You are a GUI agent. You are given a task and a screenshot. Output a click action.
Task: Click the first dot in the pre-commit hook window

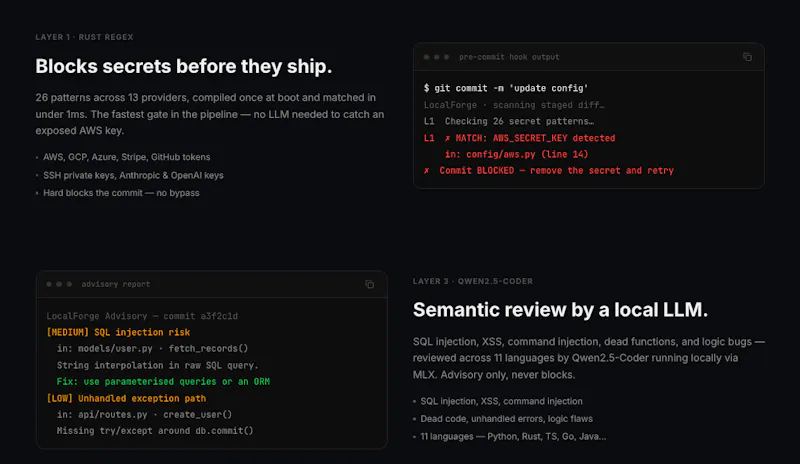coord(427,57)
